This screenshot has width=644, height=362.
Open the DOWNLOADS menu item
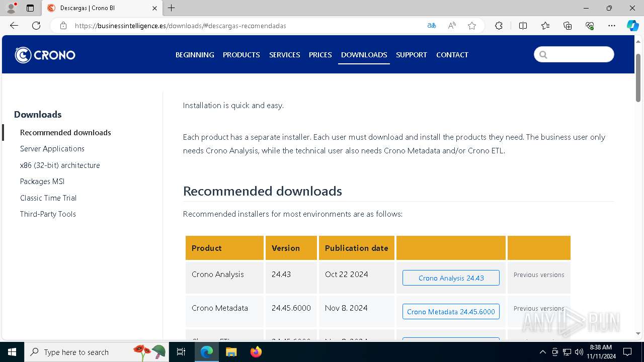tap(364, 55)
